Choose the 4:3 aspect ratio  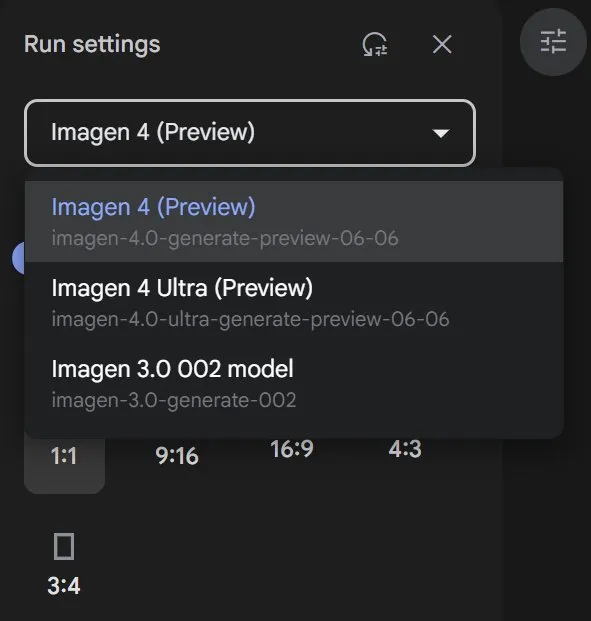(x=405, y=449)
